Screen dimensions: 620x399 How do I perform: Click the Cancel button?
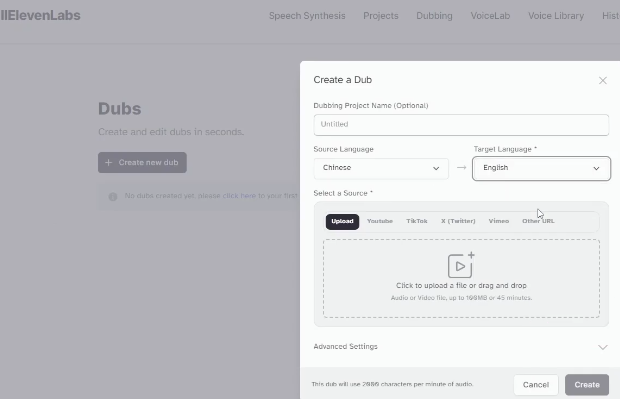[536, 385]
